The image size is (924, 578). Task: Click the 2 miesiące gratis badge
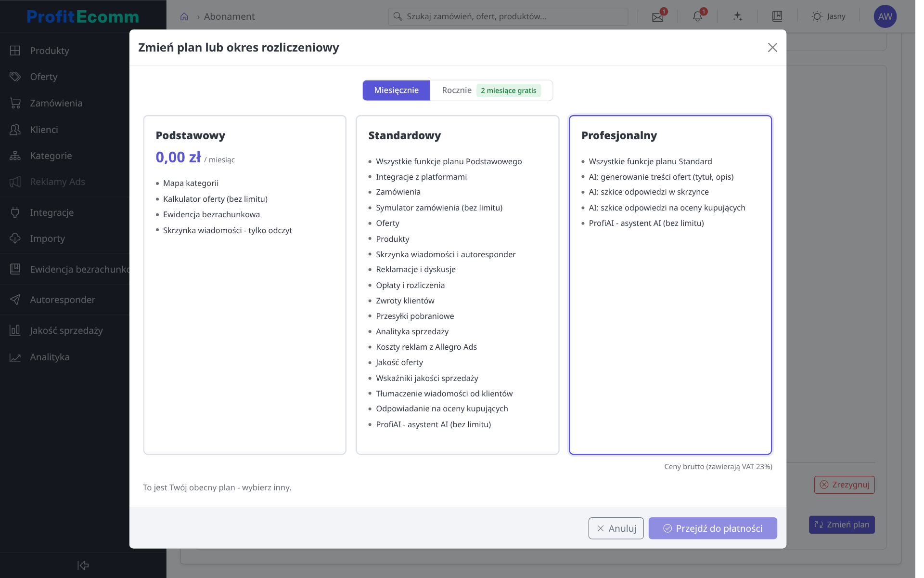508,91
